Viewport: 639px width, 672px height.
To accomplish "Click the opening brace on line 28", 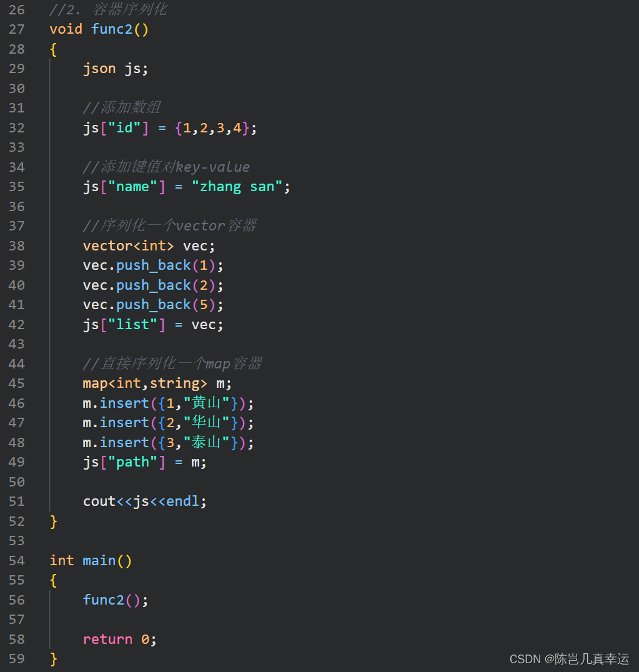I will pyautogui.click(x=53, y=49).
